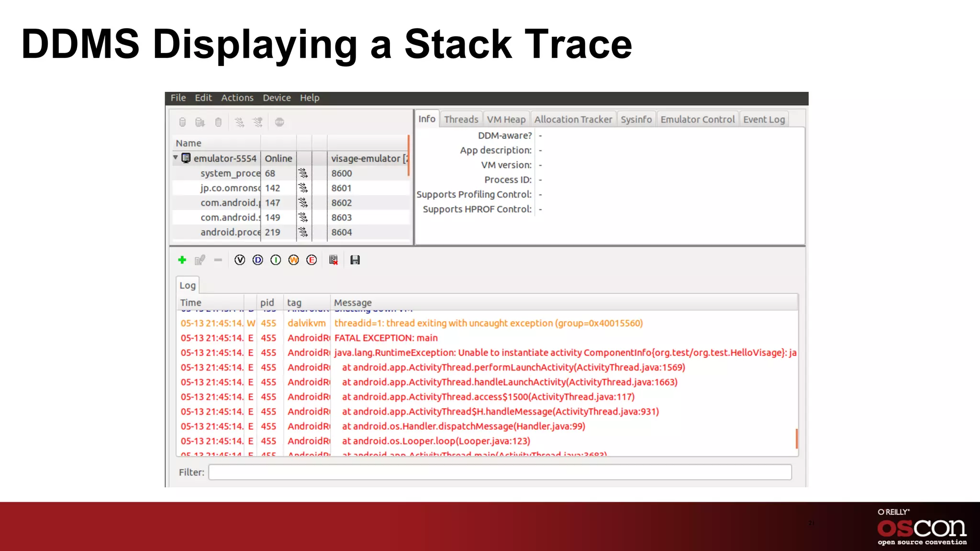
Task: Click the debug icon in android.process row
Action: pos(303,232)
